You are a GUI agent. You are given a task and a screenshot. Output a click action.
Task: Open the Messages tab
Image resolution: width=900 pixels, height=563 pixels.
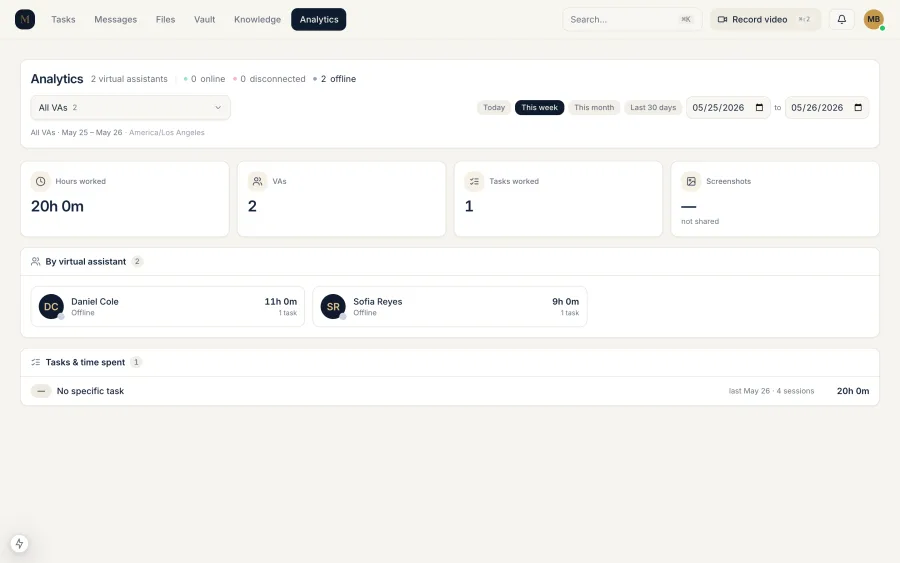pos(115,20)
